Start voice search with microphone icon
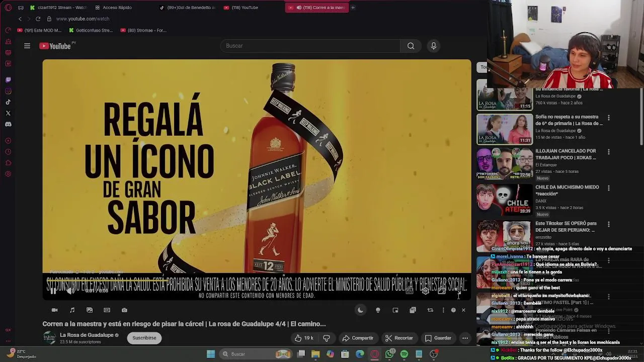Image resolution: width=644 pixels, height=362 pixels. [x=434, y=46]
